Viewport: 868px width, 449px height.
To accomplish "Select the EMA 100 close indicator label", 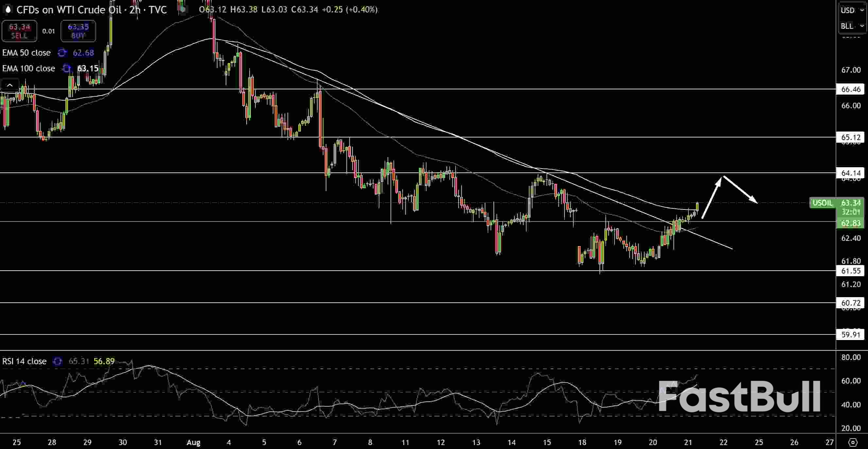I will (x=29, y=68).
